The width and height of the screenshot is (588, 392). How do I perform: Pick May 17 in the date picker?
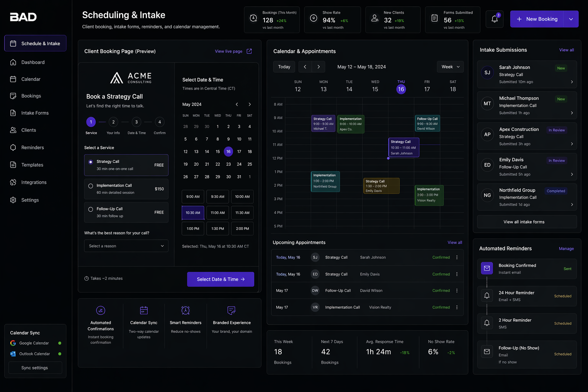[x=239, y=152]
